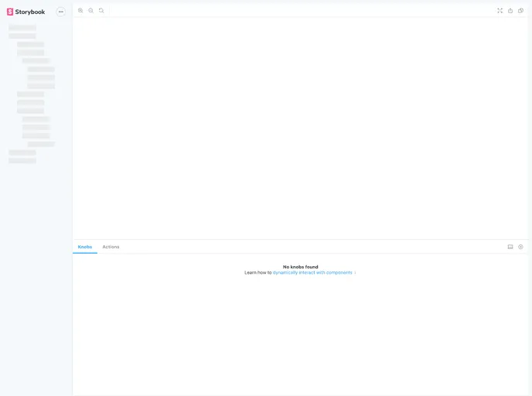Open the sidebar ellipsis menu
Image resolution: width=532 pixels, height=396 pixels.
[x=61, y=12]
